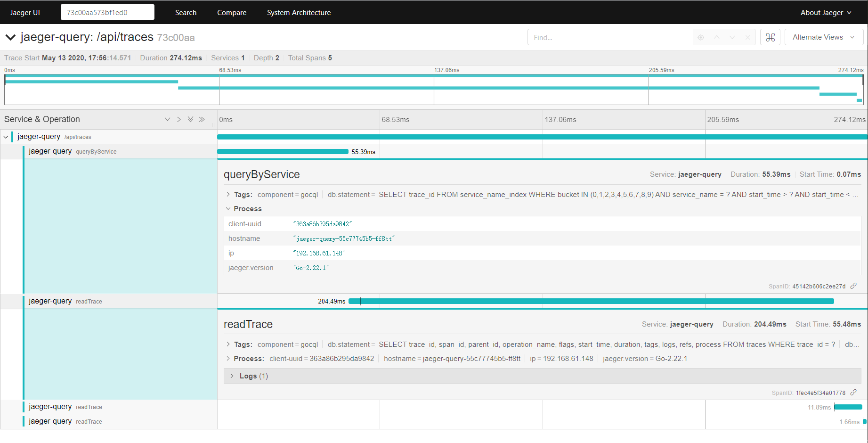Go to the System Architecture page
The width and height of the screenshot is (868, 443).
tap(299, 13)
